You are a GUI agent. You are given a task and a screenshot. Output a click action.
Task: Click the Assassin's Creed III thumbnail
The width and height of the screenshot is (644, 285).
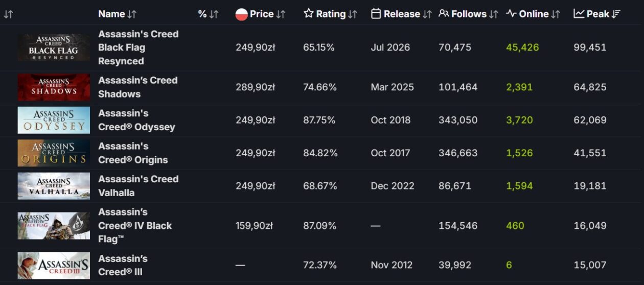point(54,265)
